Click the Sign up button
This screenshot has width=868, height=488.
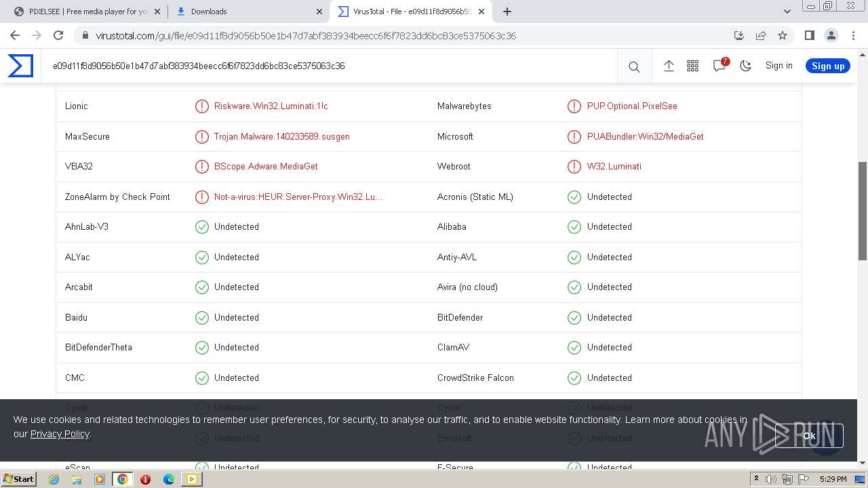click(x=828, y=66)
